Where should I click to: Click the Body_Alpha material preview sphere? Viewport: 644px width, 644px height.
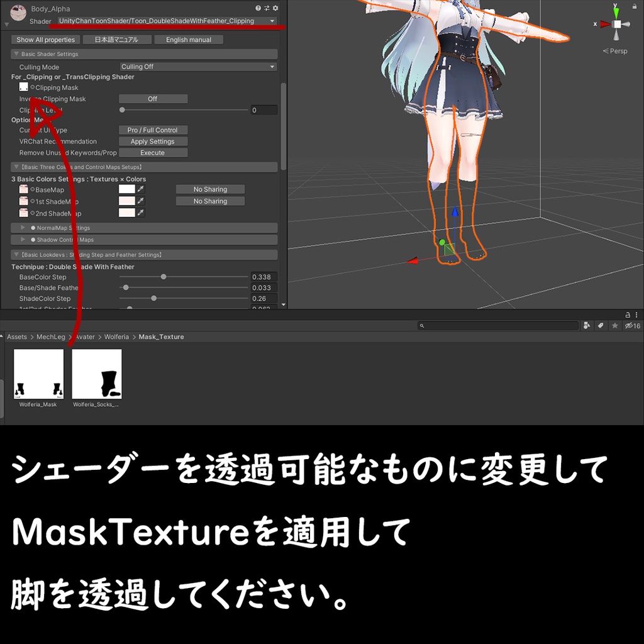click(x=18, y=13)
